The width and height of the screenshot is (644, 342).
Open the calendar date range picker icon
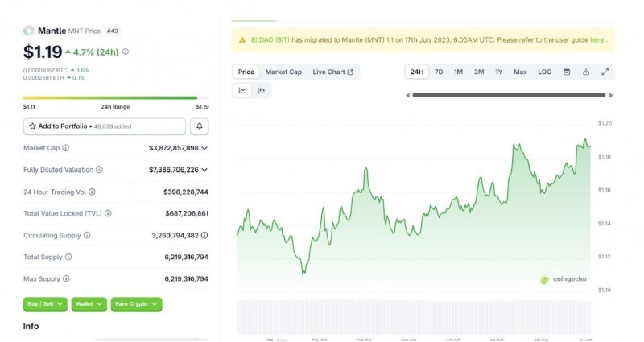pos(567,72)
